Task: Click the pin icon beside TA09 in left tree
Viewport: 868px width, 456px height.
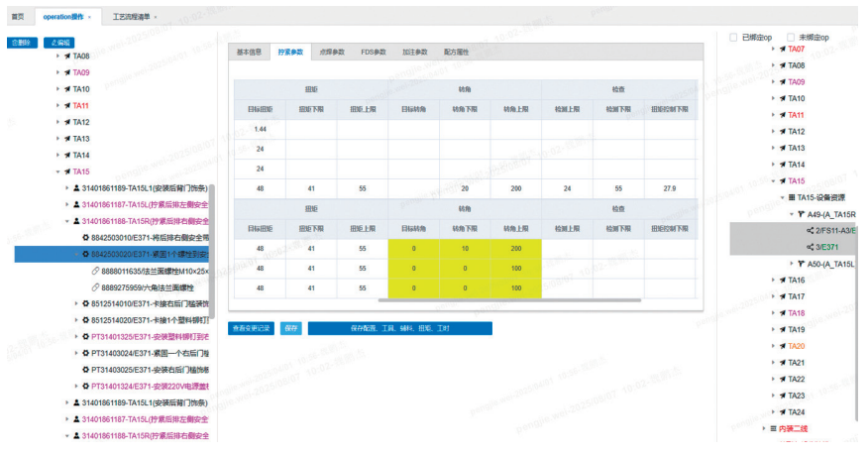Action: coord(66,72)
